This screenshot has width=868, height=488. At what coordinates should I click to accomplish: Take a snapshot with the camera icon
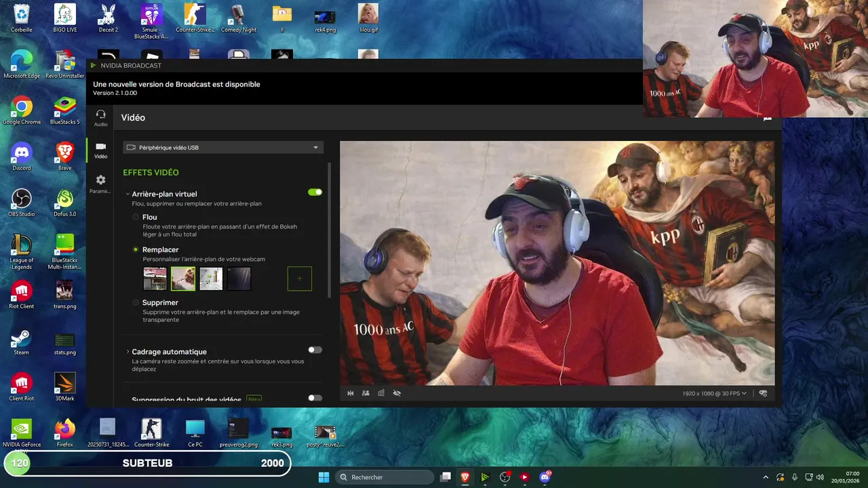(x=381, y=393)
